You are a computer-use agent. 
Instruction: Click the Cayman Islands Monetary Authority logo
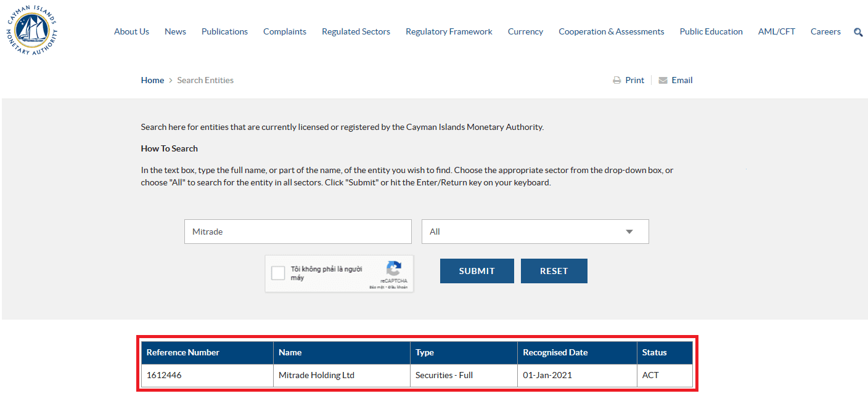pyautogui.click(x=32, y=30)
